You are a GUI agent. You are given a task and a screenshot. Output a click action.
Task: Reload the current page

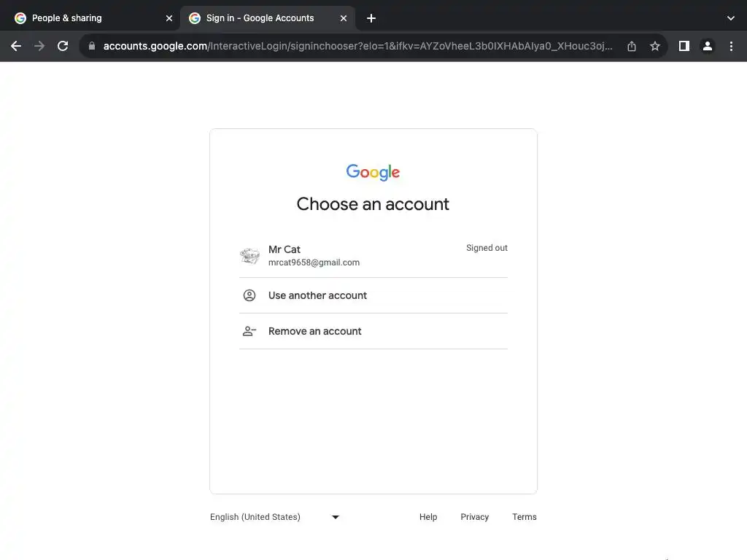(x=63, y=46)
